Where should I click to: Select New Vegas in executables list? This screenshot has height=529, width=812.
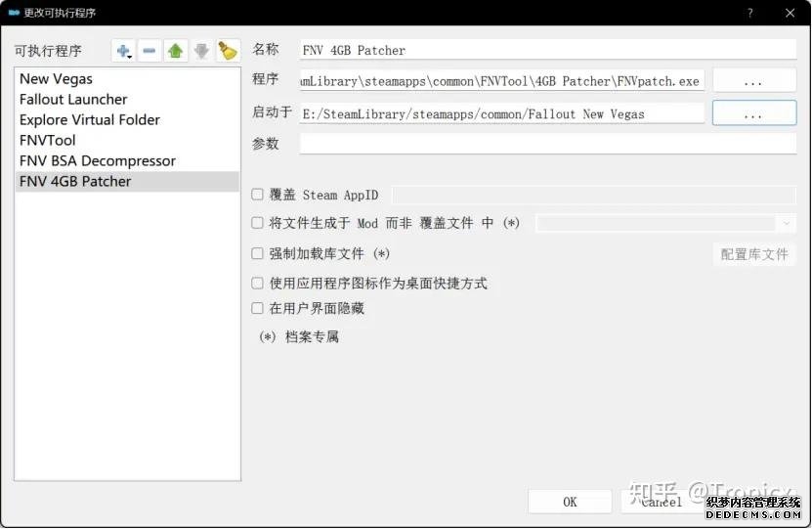pyautogui.click(x=57, y=79)
